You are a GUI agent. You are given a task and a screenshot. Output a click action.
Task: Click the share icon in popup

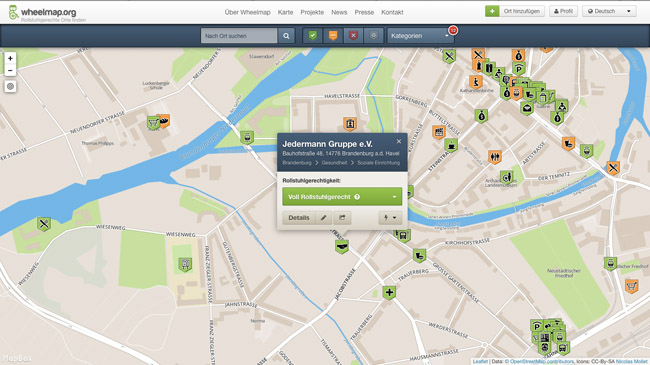(x=342, y=217)
